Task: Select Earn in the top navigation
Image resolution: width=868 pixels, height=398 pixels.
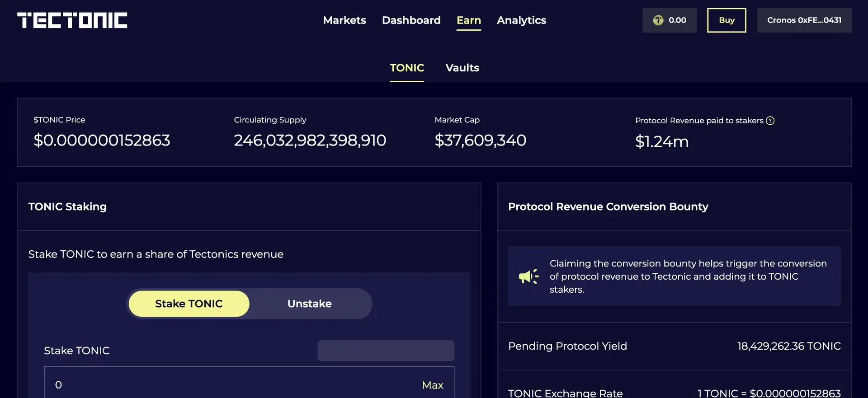Action: (x=468, y=20)
